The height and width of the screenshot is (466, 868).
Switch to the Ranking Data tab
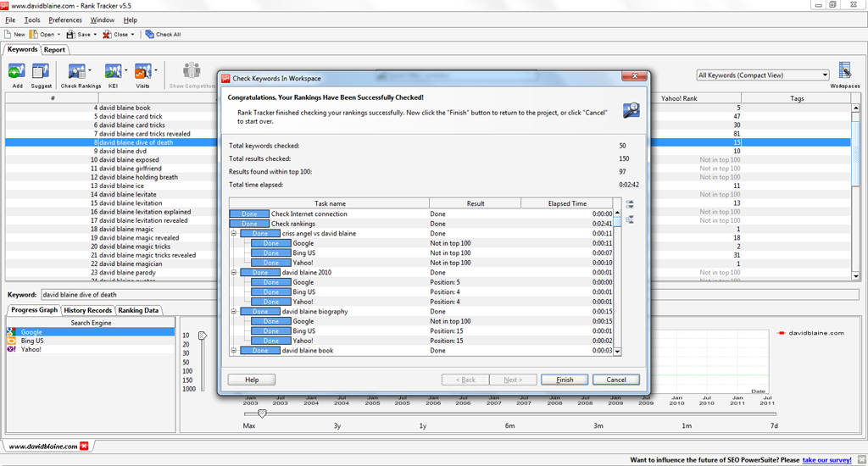(x=138, y=310)
